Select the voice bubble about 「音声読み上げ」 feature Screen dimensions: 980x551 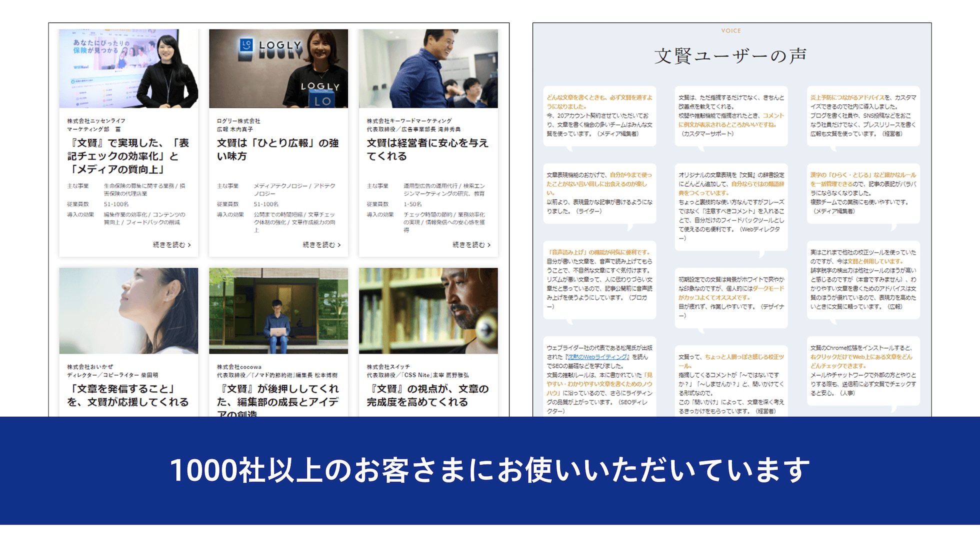coord(599,280)
